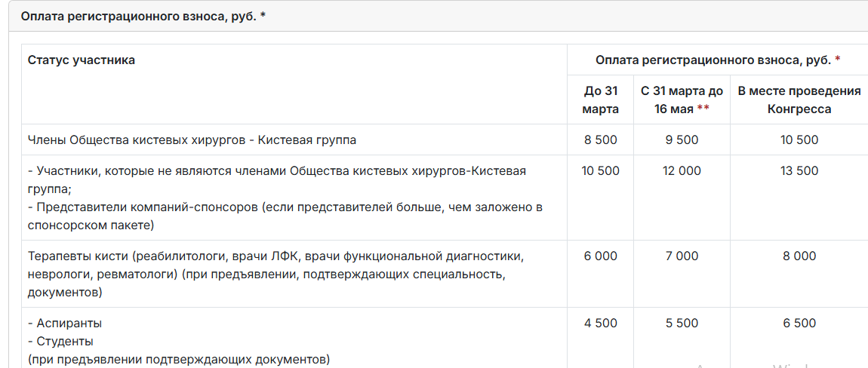Click the 9 500 fee value
868x368 pixels.
[682, 140]
